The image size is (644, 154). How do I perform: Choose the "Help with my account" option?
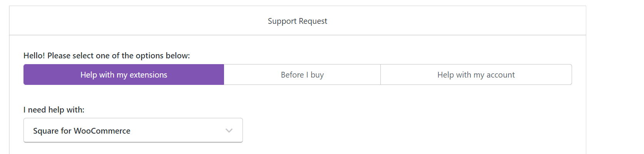click(476, 75)
